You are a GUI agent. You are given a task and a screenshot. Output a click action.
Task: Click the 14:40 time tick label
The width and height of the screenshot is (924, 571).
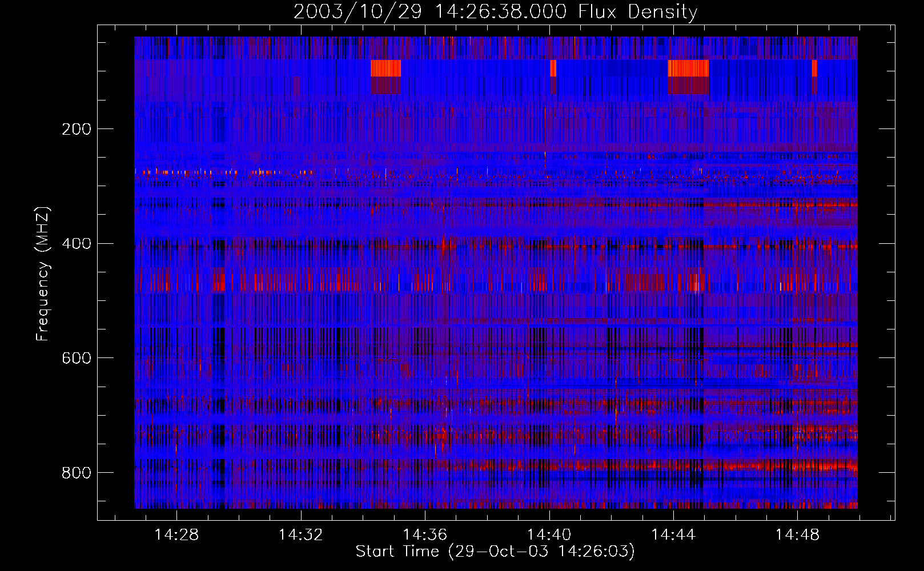pos(549,535)
